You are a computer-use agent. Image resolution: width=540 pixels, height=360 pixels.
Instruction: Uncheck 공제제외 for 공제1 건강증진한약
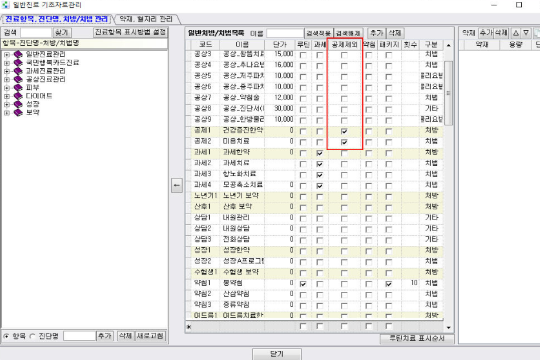(x=344, y=131)
